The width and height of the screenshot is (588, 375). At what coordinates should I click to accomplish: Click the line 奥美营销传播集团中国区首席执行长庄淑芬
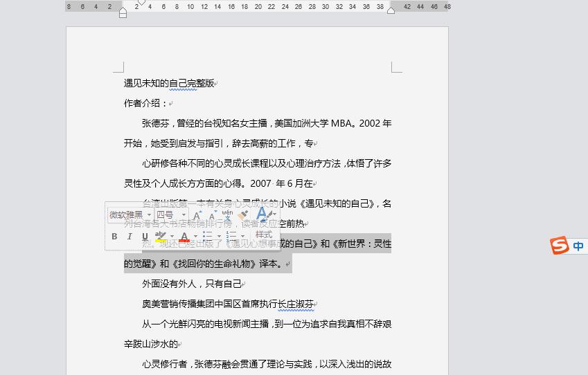[228, 304]
